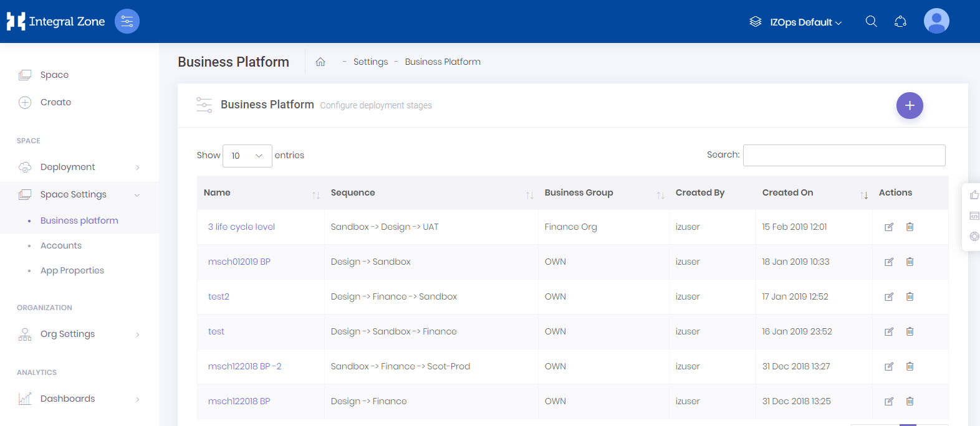Select Business platform in the sidebar
The width and height of the screenshot is (980, 426).
tap(79, 220)
